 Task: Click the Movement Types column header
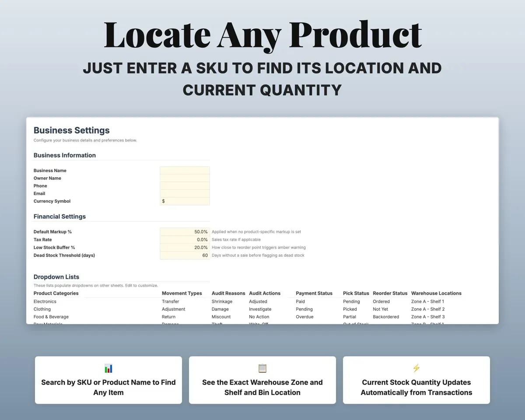tap(182, 293)
